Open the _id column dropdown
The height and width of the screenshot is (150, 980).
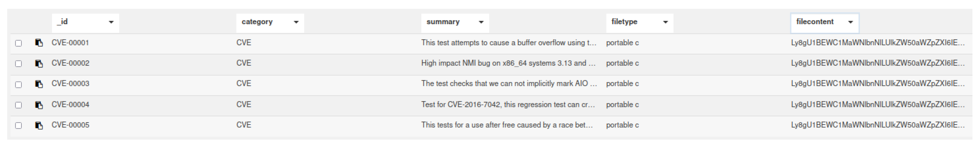pos(111,22)
